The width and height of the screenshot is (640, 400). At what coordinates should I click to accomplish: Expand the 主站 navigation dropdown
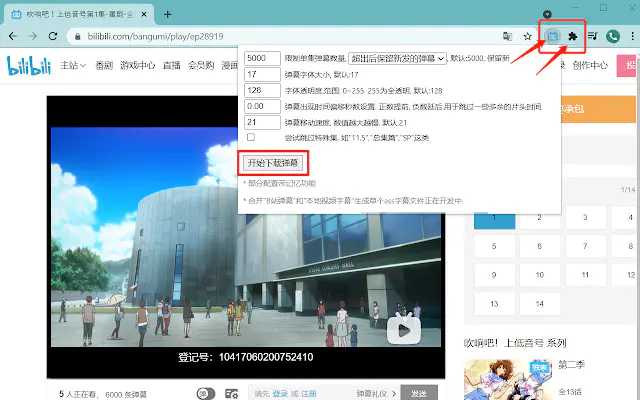click(71, 66)
